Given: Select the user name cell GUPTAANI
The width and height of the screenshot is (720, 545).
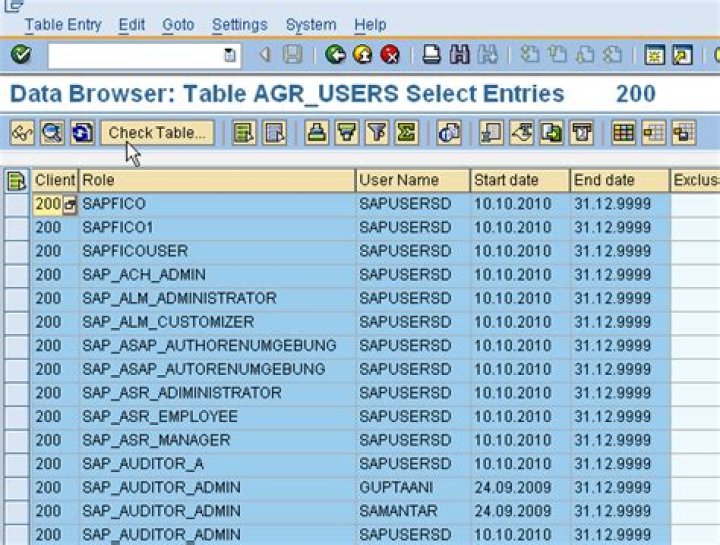Looking at the screenshot, I should click(413, 488).
